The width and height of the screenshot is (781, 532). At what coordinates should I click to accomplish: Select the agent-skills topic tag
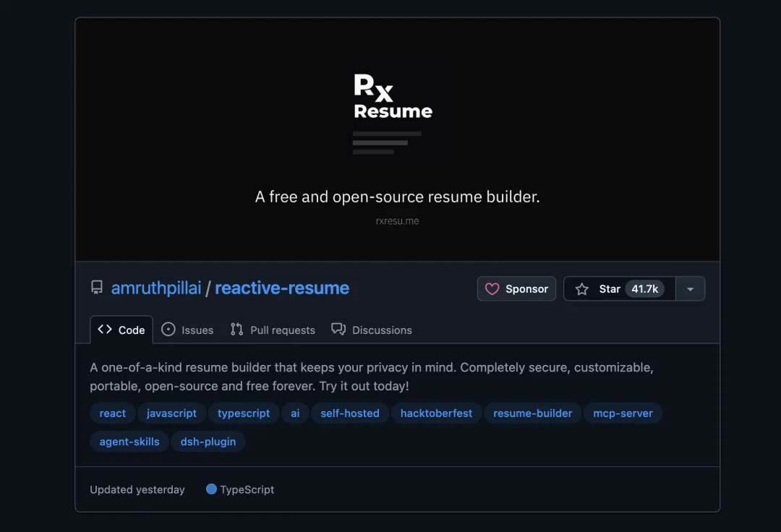click(x=129, y=442)
